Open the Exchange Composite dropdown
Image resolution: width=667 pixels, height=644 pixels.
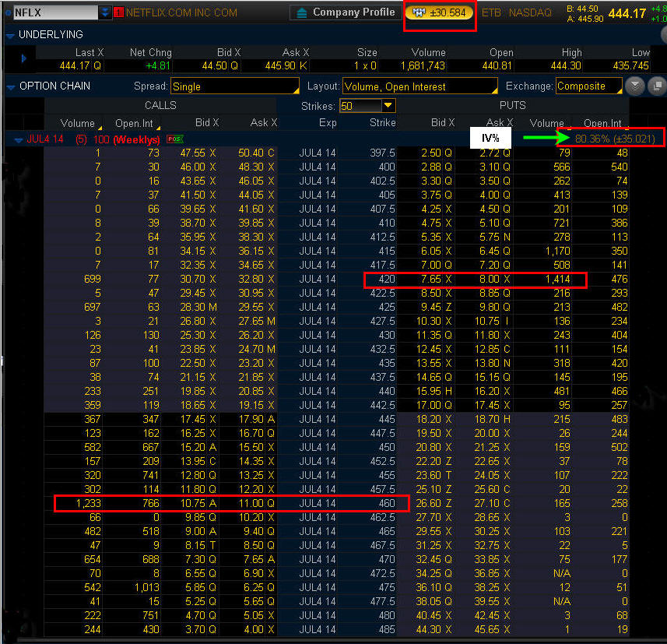pos(588,86)
